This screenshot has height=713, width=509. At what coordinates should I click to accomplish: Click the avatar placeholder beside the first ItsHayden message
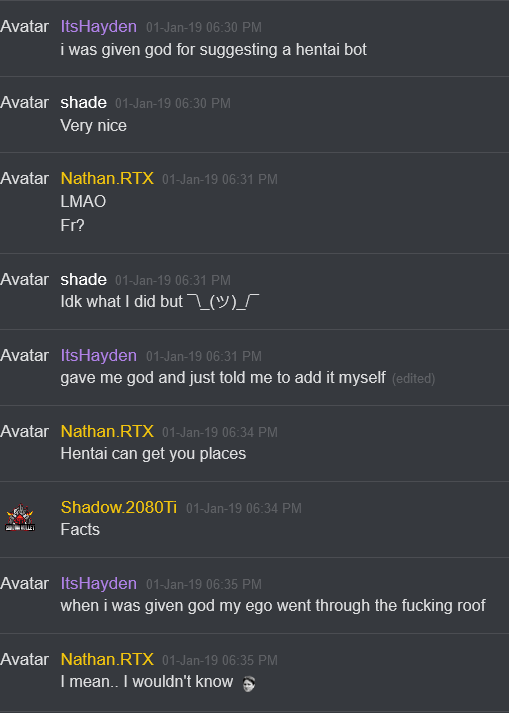pos(25,26)
